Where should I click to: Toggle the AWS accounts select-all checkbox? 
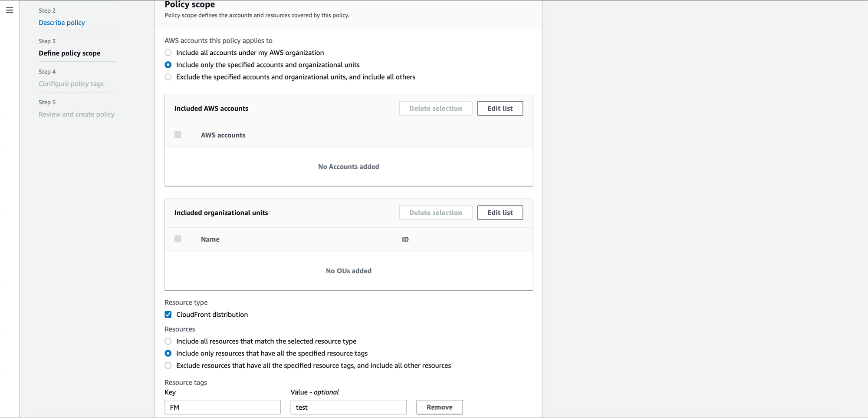[178, 135]
